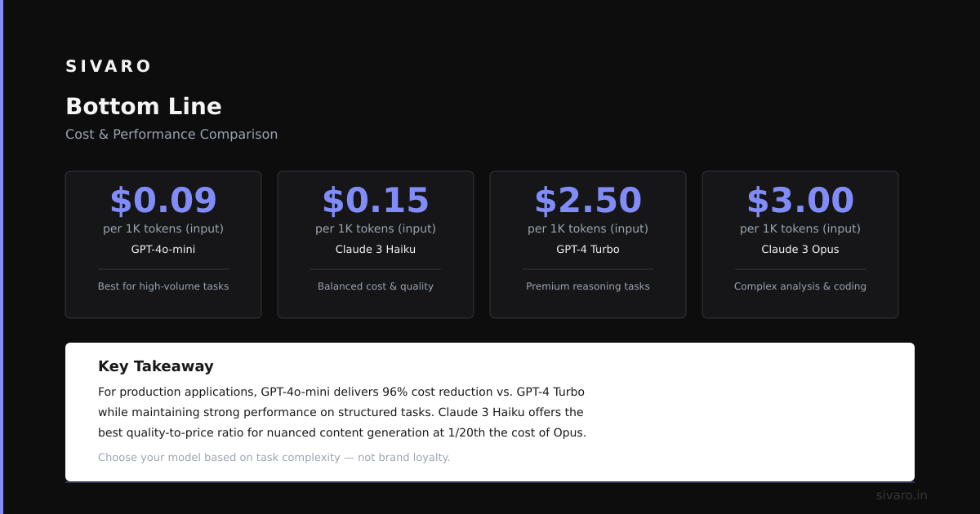Click the Claude 3 Haiku model label
This screenshot has width=980, height=514.
pos(376,249)
